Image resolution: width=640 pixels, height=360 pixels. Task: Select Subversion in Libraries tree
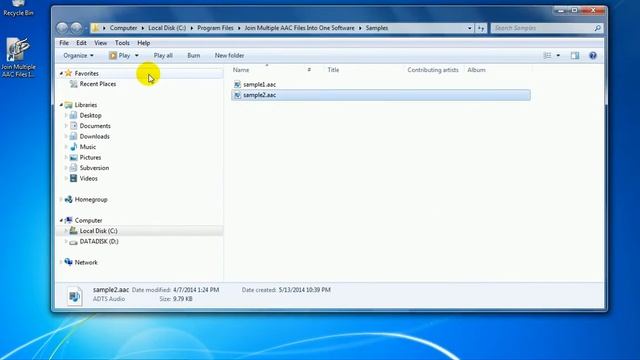click(x=94, y=168)
